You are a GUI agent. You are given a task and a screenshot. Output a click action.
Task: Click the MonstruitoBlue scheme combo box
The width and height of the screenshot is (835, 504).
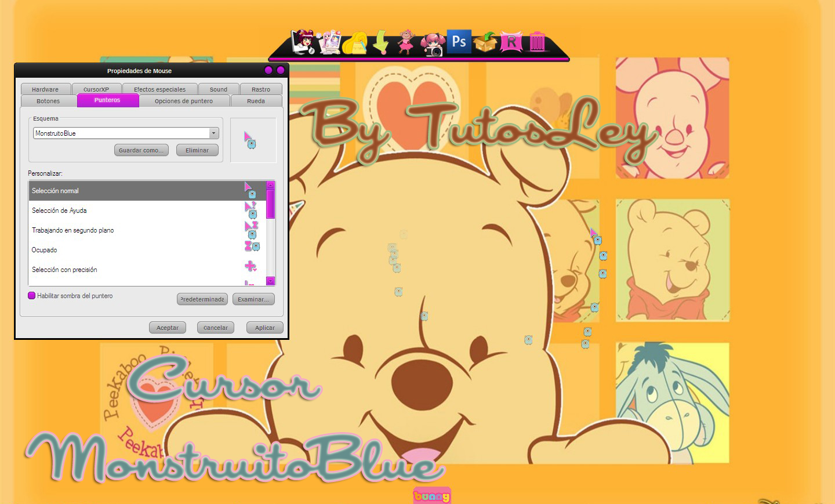coord(126,133)
